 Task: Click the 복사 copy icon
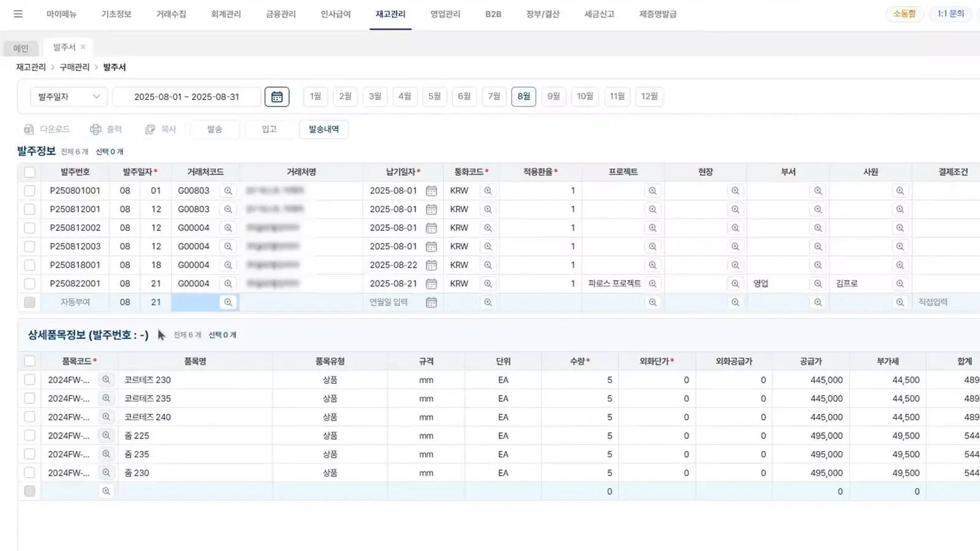(x=150, y=129)
